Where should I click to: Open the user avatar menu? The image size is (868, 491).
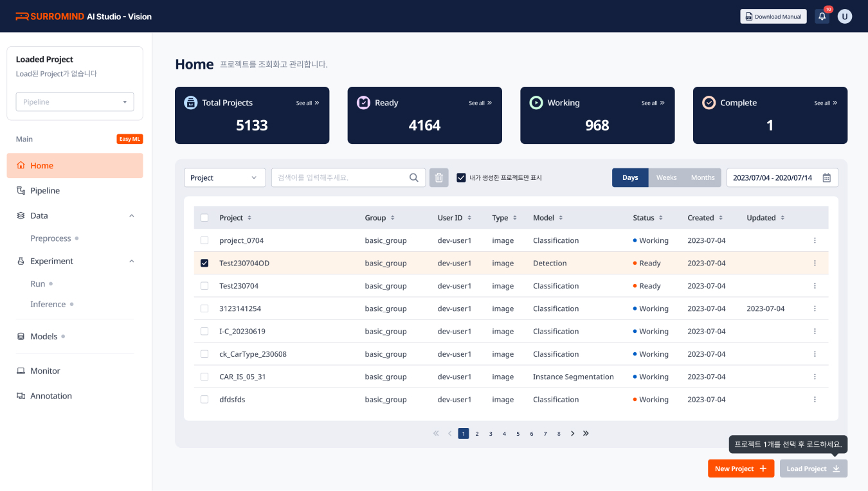pyautogui.click(x=844, y=17)
